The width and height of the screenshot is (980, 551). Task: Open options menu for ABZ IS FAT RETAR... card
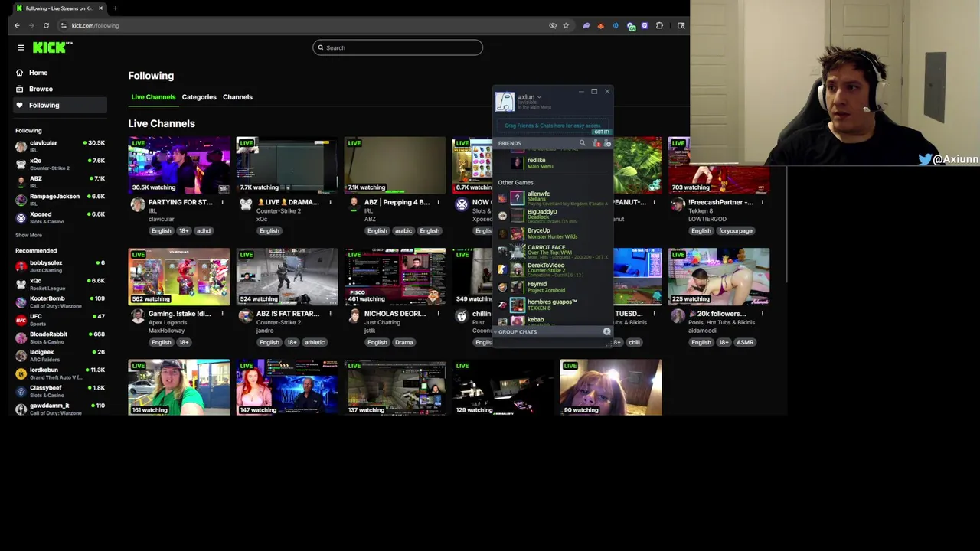pyautogui.click(x=331, y=314)
